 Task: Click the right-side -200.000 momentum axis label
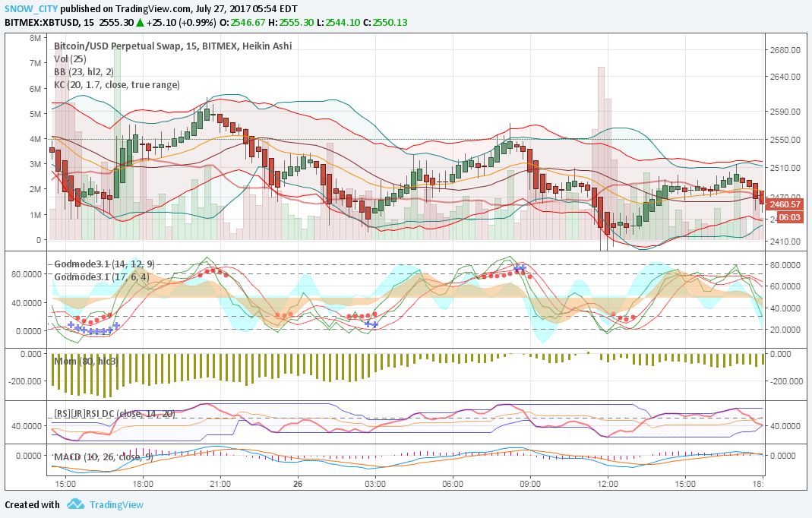tap(785, 381)
